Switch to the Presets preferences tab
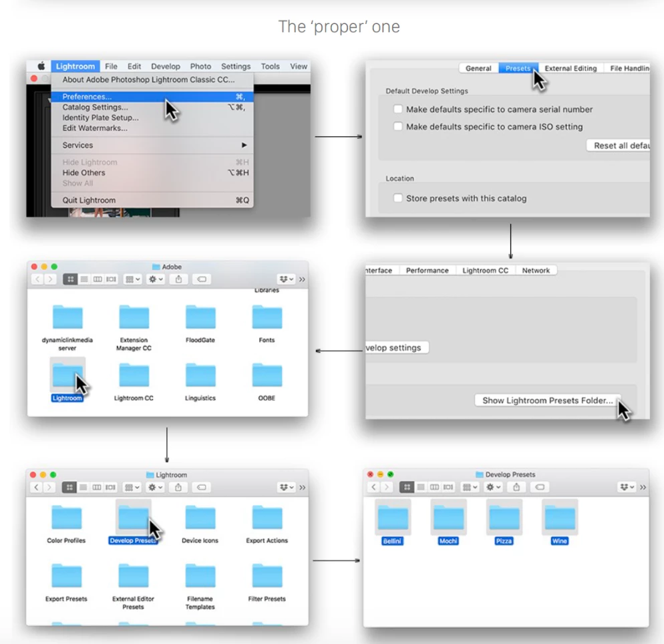Screen dimensions: 664x644 (x=518, y=68)
